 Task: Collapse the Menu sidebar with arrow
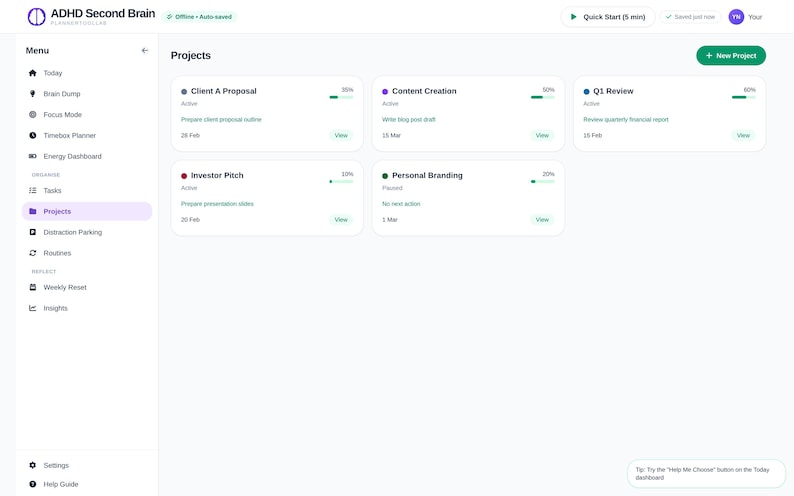145,51
